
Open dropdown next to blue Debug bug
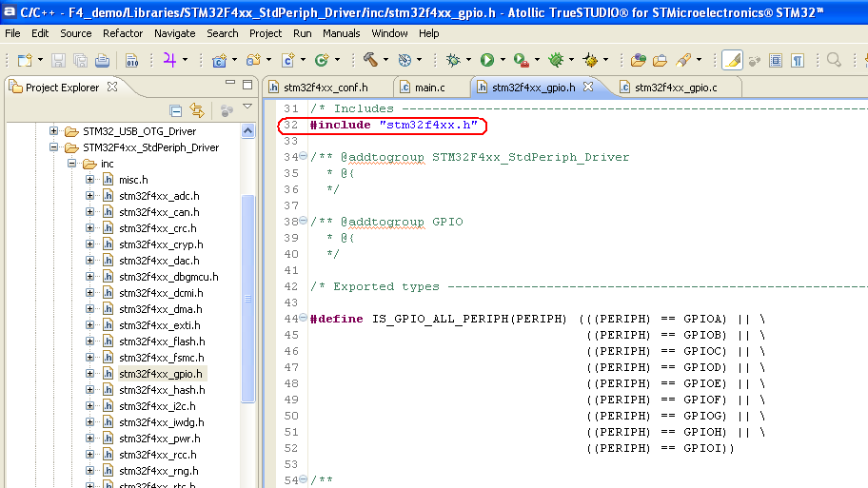[468, 60]
